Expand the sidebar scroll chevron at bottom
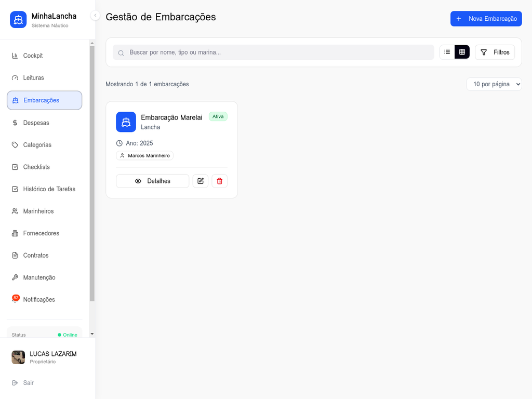 point(92,334)
